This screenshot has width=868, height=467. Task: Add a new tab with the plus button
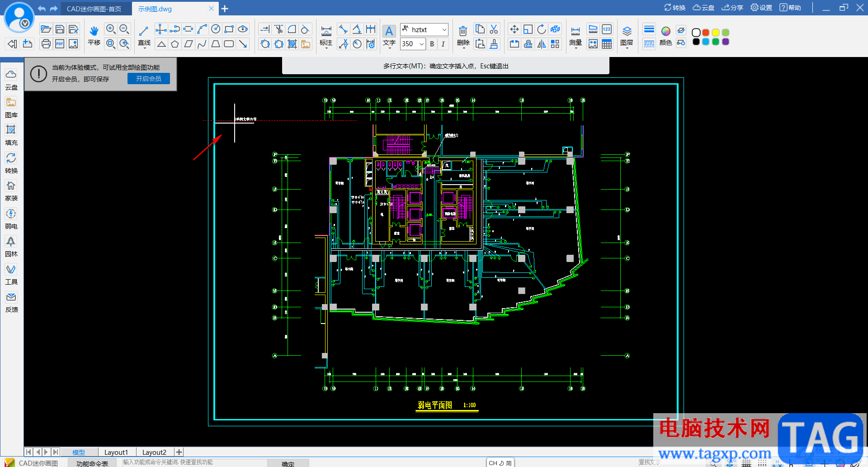[225, 9]
